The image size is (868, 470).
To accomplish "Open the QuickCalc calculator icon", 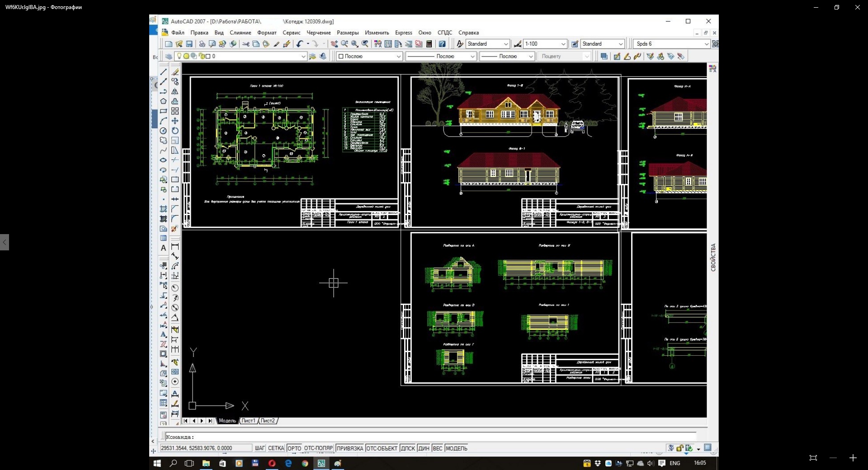I will pos(429,44).
